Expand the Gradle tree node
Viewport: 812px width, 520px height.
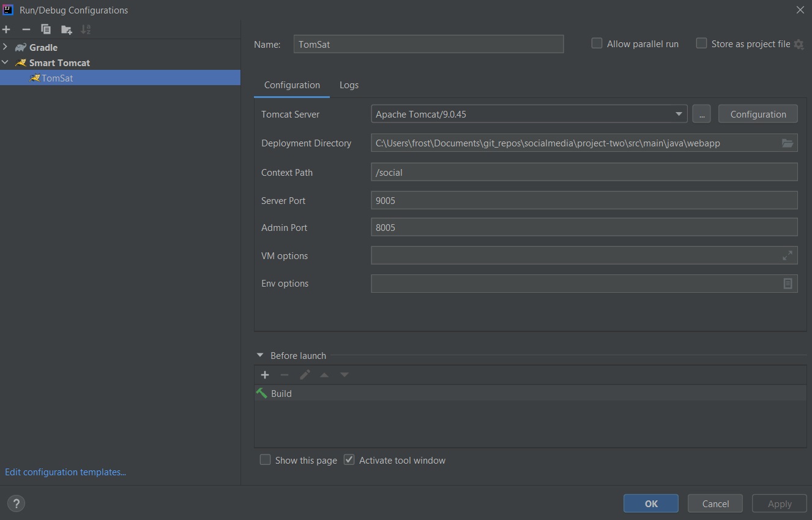pos(5,47)
